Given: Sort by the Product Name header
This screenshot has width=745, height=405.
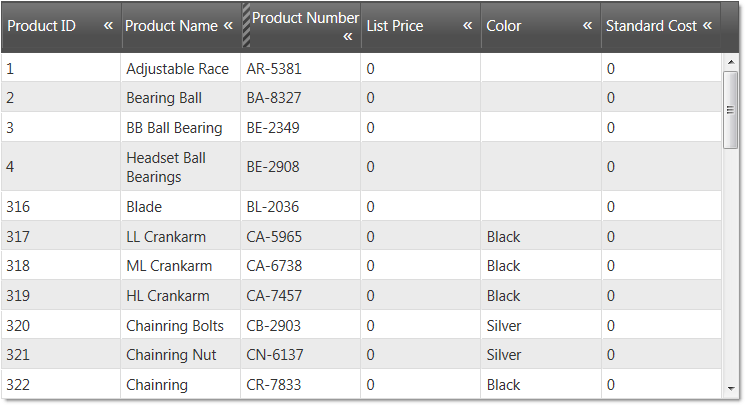Looking at the screenshot, I should 171,26.
